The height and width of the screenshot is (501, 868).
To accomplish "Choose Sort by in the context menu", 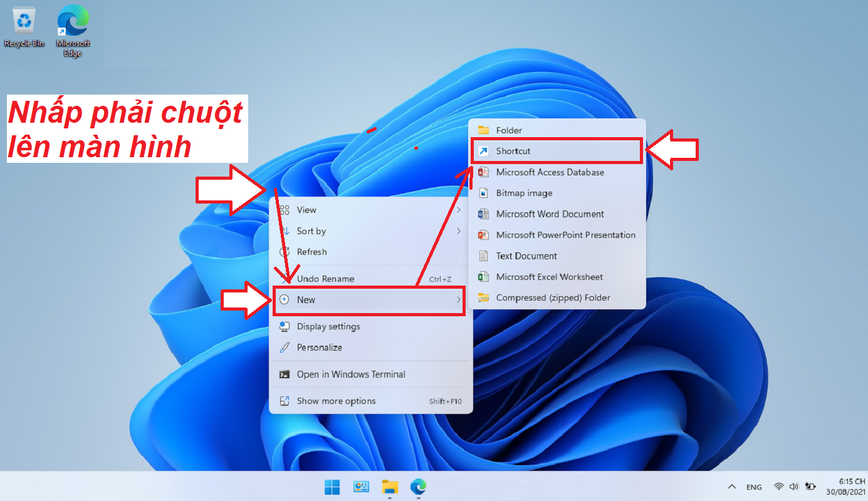I will tap(371, 231).
